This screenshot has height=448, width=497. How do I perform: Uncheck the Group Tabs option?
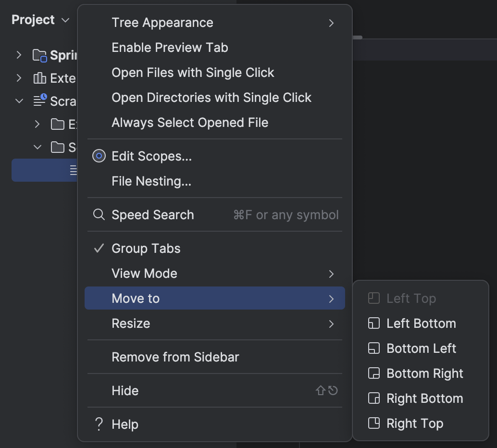pos(146,248)
